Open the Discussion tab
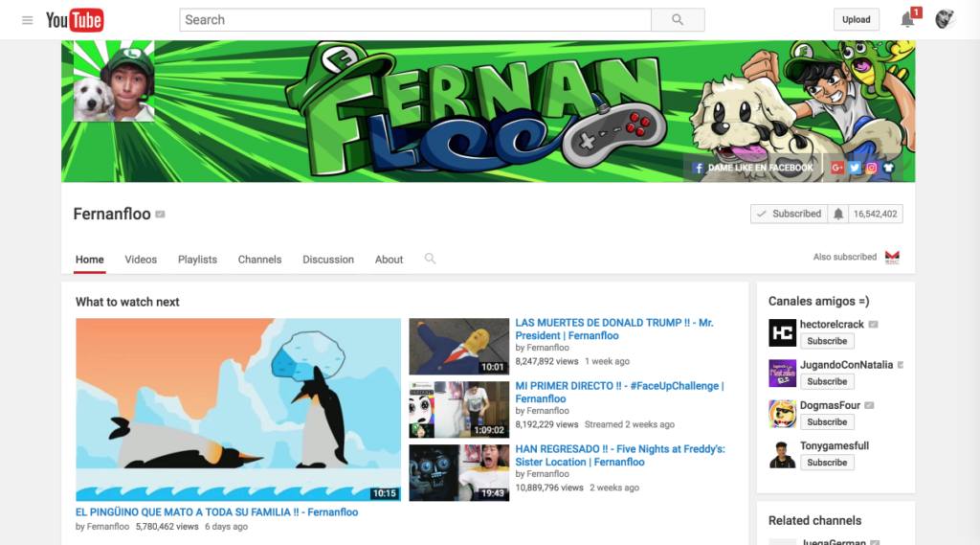 pos(328,260)
